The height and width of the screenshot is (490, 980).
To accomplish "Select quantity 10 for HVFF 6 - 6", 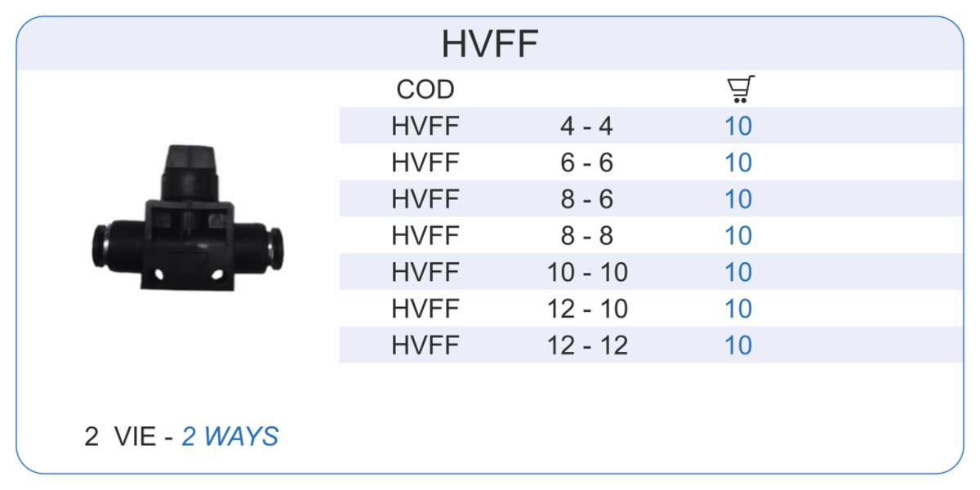I will coord(738,163).
